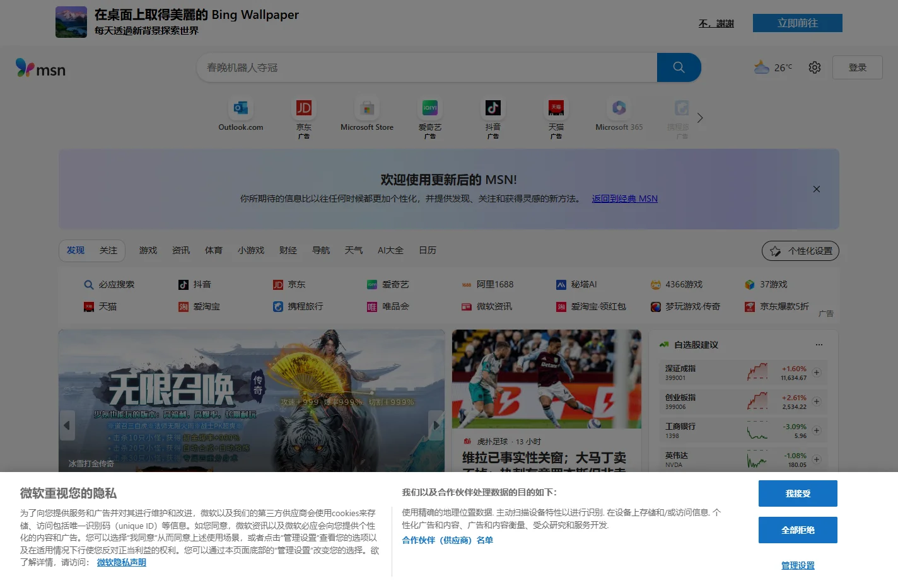
Task: Click the MSN logo
Action: coord(40,68)
